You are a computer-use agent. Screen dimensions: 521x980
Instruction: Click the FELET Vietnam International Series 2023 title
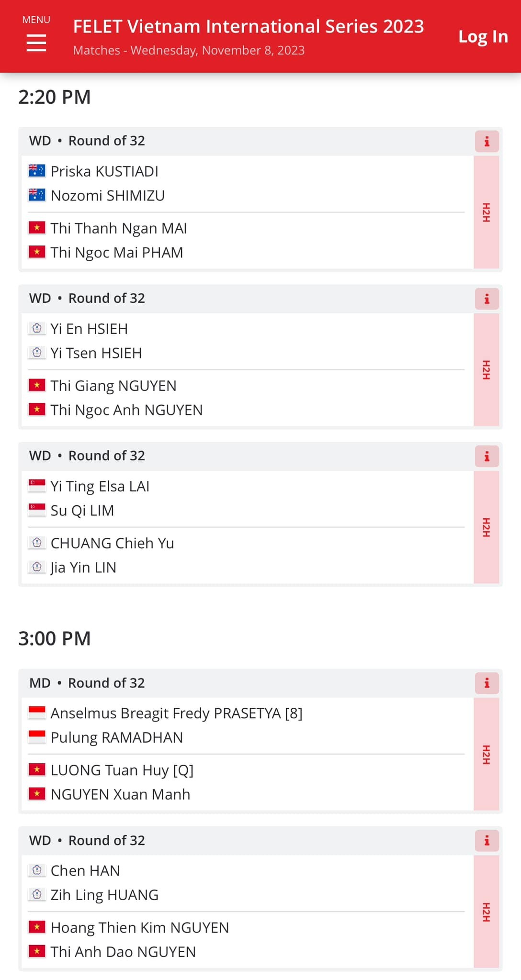click(x=249, y=26)
